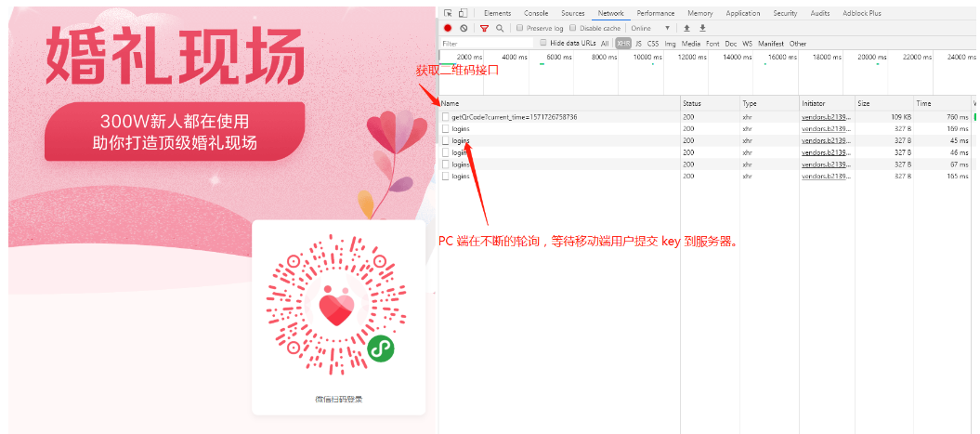
Task: Click the WeChat QR code image
Action: 338,306
